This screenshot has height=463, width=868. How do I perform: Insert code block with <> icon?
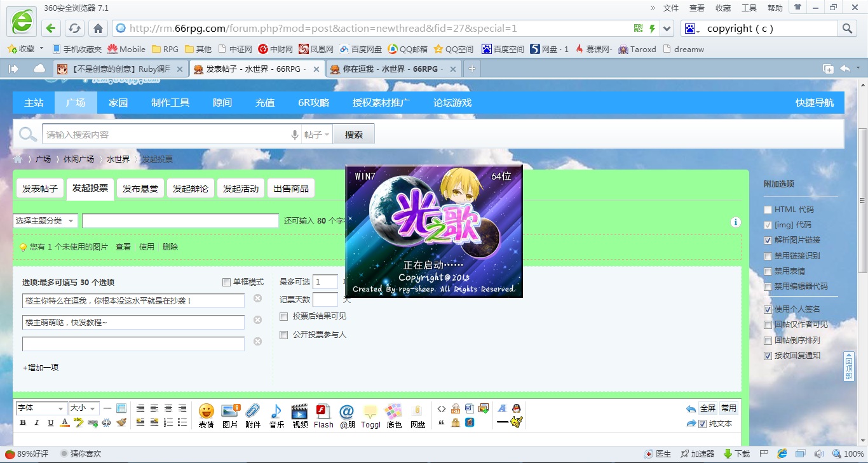click(x=442, y=408)
